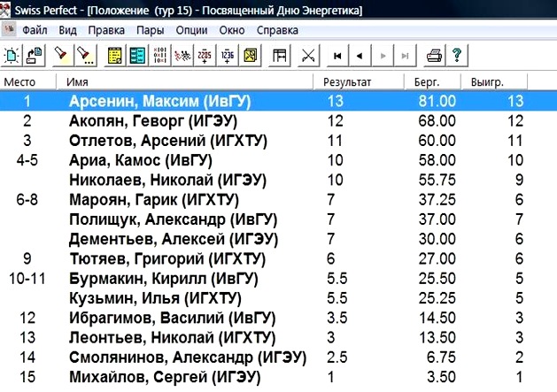
Task: Go to last round button
Action: pos(405,56)
